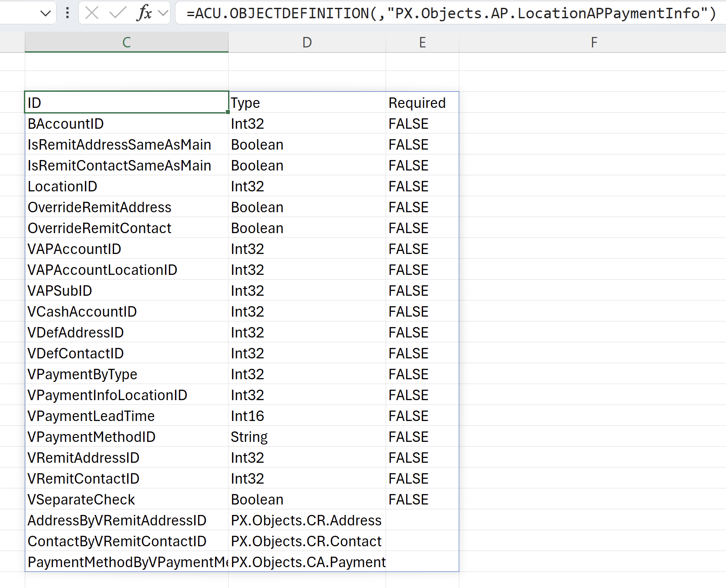The height and width of the screenshot is (588, 726).
Task: Select the ID header cell
Action: click(126, 103)
